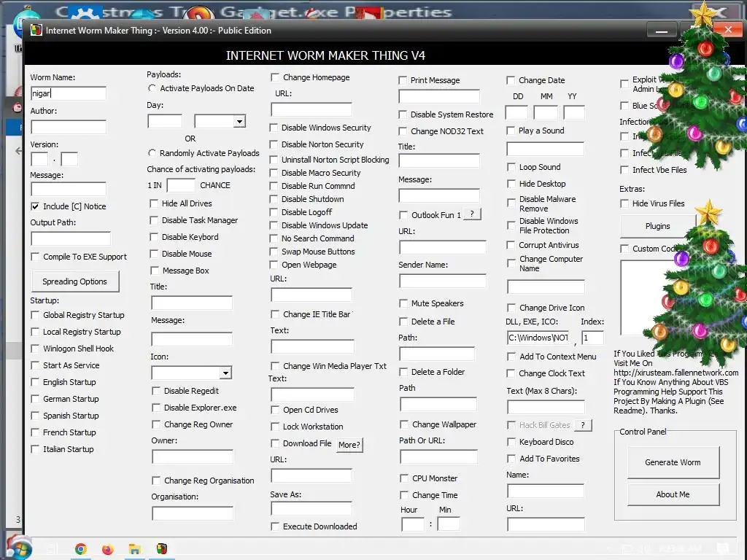Screen dimensions: 747x560
Task: Check the Change Wallpaper checkbox
Action: [404, 424]
